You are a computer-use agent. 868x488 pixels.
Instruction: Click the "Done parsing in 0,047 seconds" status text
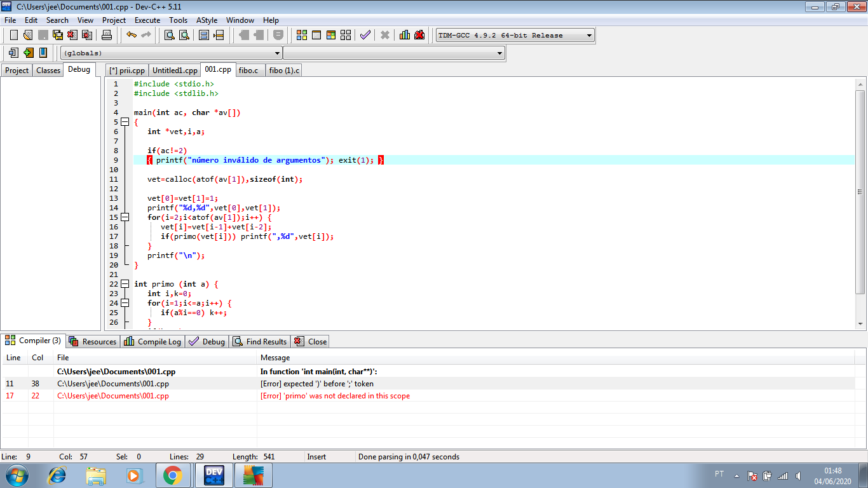[409, 457]
